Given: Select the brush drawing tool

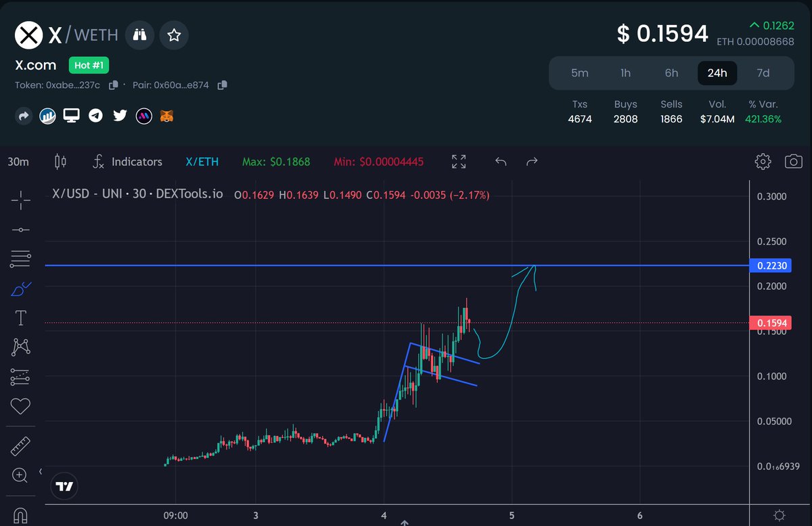Looking at the screenshot, I should point(21,288).
